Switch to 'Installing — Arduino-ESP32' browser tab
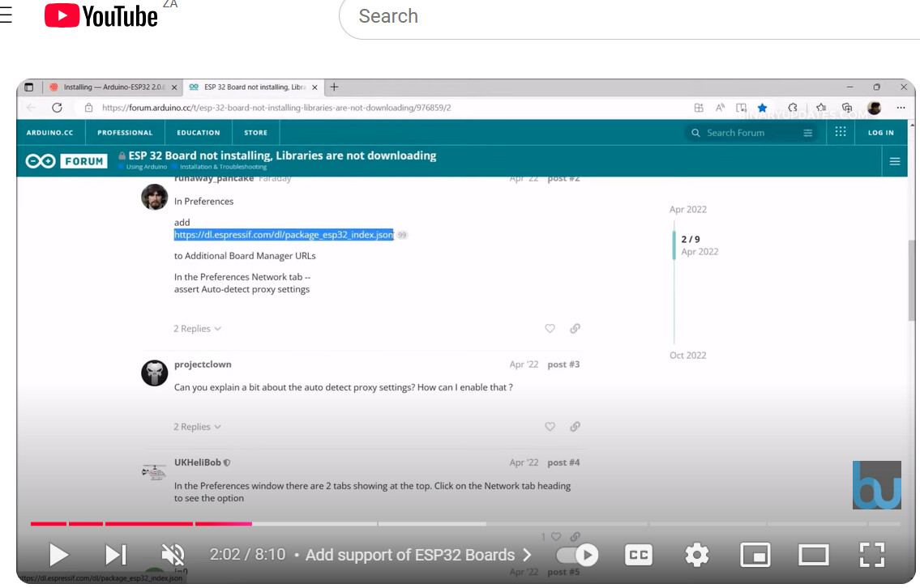 coord(113,87)
